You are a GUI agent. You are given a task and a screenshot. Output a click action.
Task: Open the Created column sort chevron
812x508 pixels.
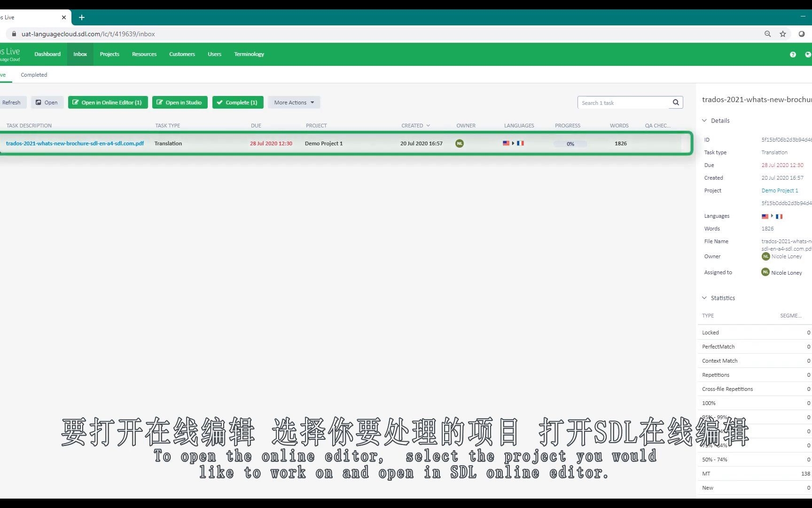point(428,125)
